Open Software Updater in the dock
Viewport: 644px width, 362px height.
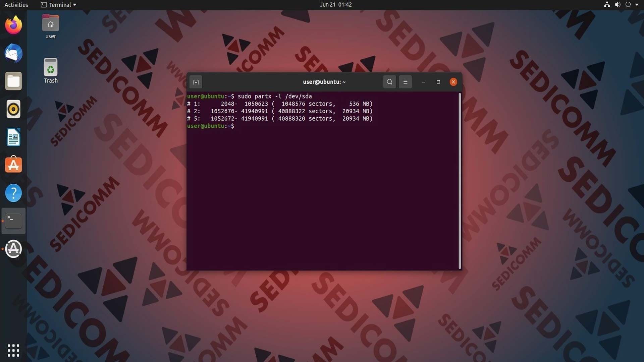point(13,249)
